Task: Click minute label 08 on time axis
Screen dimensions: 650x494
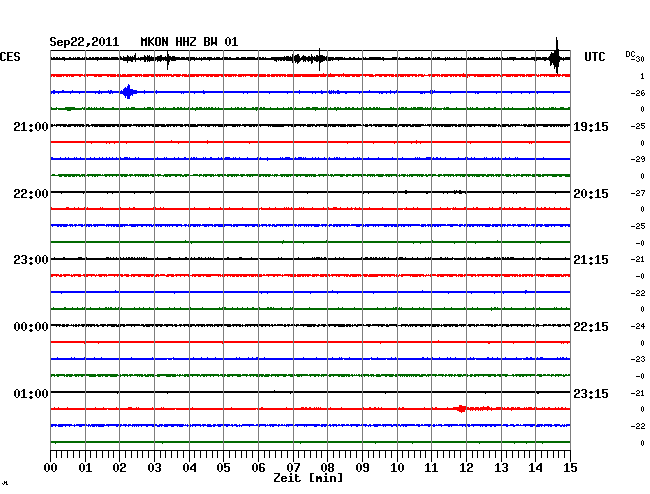Action: tap(327, 468)
